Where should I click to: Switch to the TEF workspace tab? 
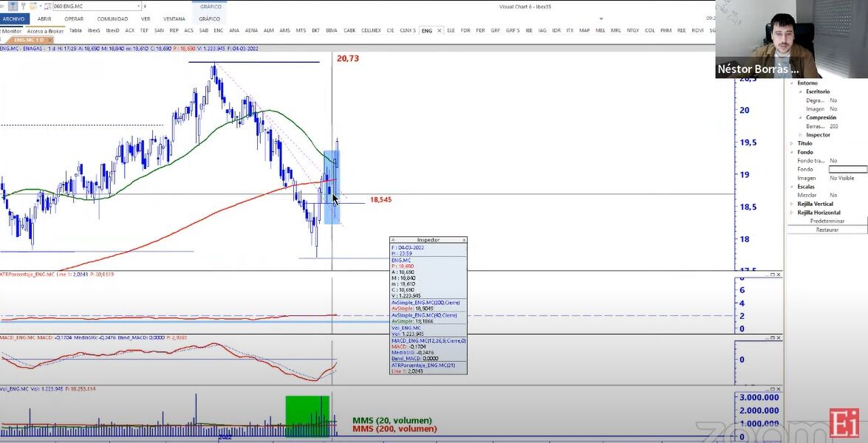[144, 30]
